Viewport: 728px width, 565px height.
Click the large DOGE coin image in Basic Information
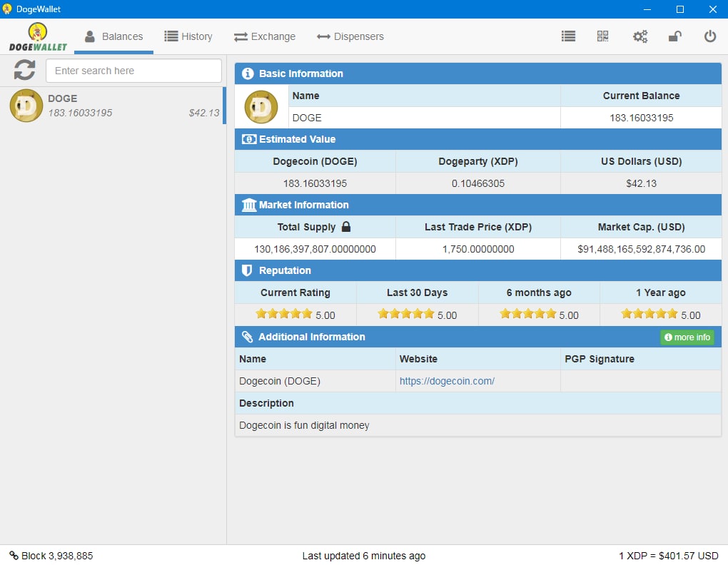point(261,107)
